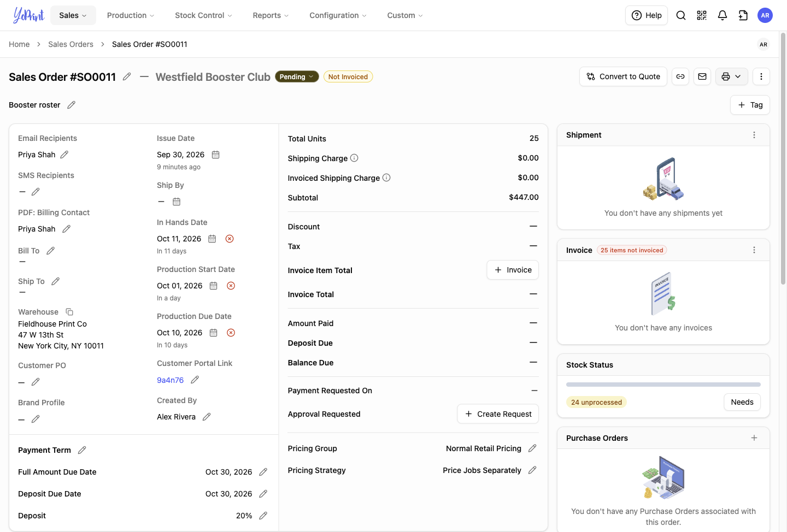Open customer portal link 9a4n76
Viewport: 787px width, 532px height.
(x=170, y=380)
